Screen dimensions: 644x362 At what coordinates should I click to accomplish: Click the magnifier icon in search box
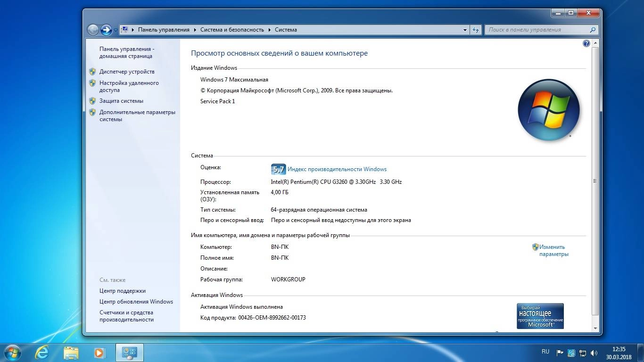(593, 30)
